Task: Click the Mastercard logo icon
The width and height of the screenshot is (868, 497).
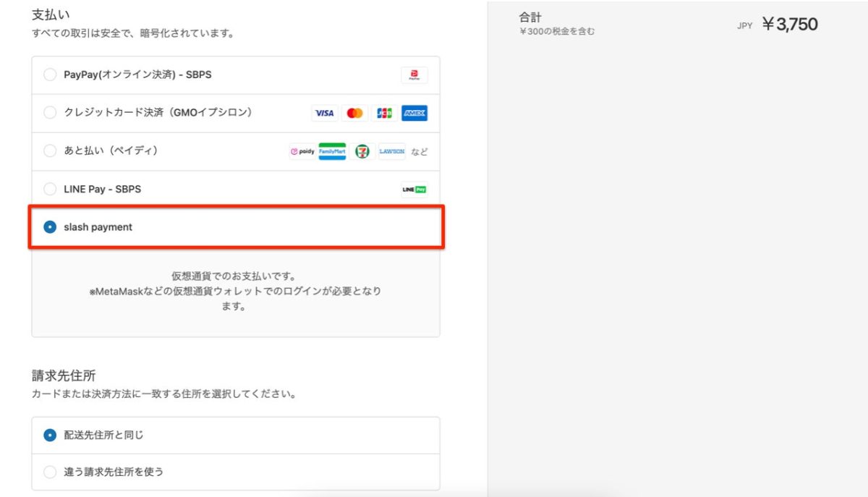Action: coord(354,114)
